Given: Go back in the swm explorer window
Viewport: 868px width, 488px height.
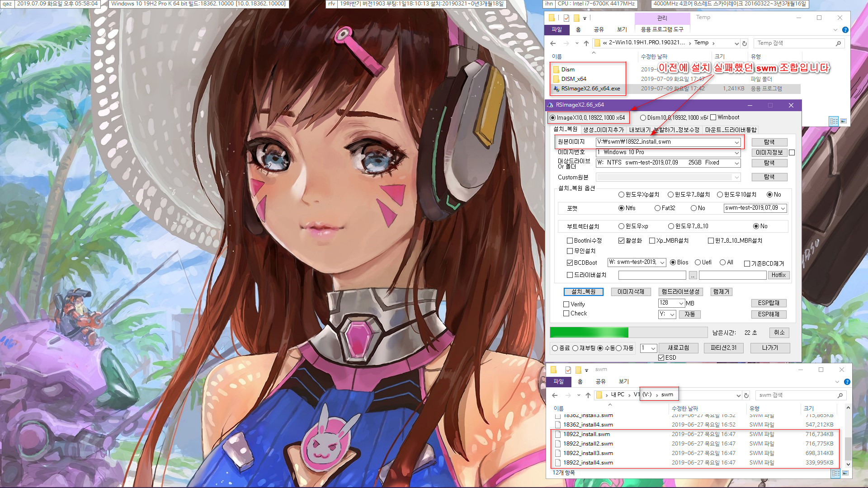Looking at the screenshot, I should tap(555, 395).
